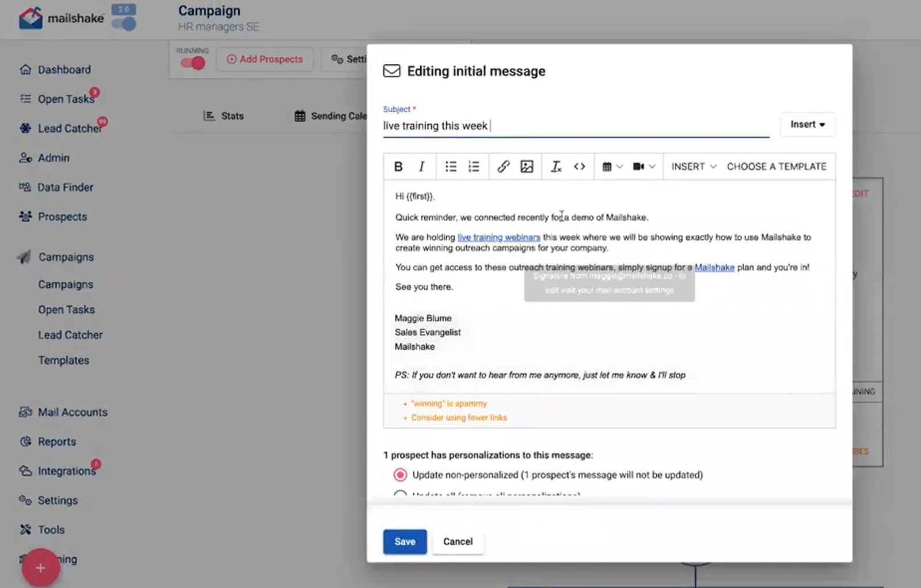This screenshot has height=588, width=921.
Task: Open Lead Catcher with red badge
Action: point(70,128)
